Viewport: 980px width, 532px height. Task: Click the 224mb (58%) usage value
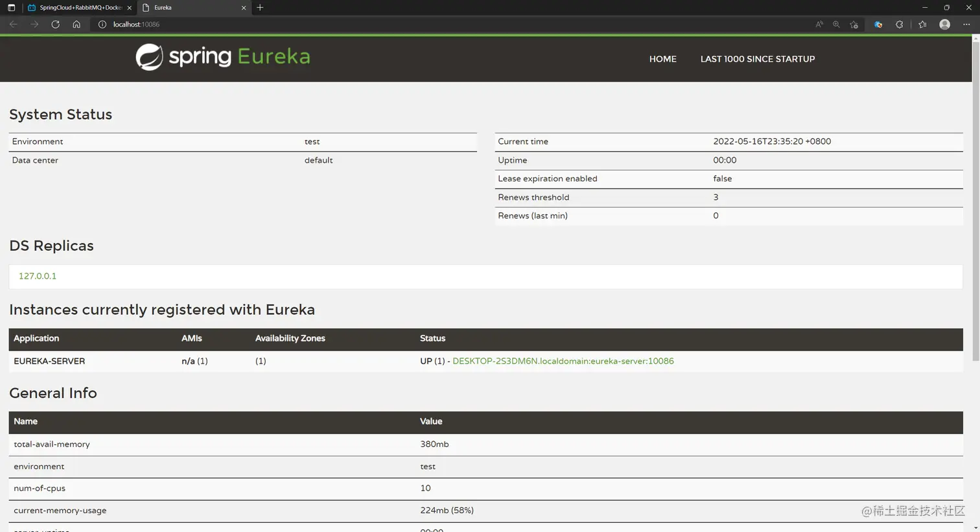click(x=447, y=511)
